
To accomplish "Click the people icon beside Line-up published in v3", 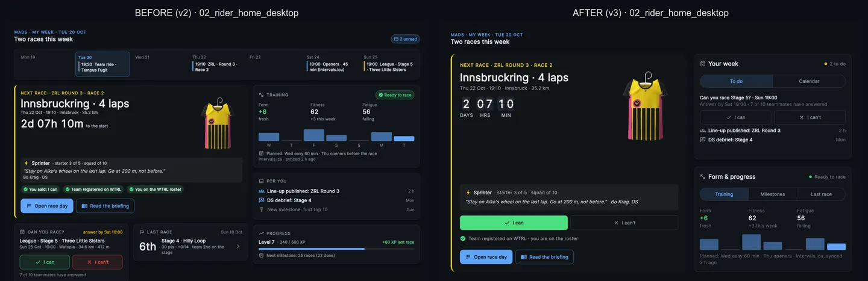I will (703, 131).
